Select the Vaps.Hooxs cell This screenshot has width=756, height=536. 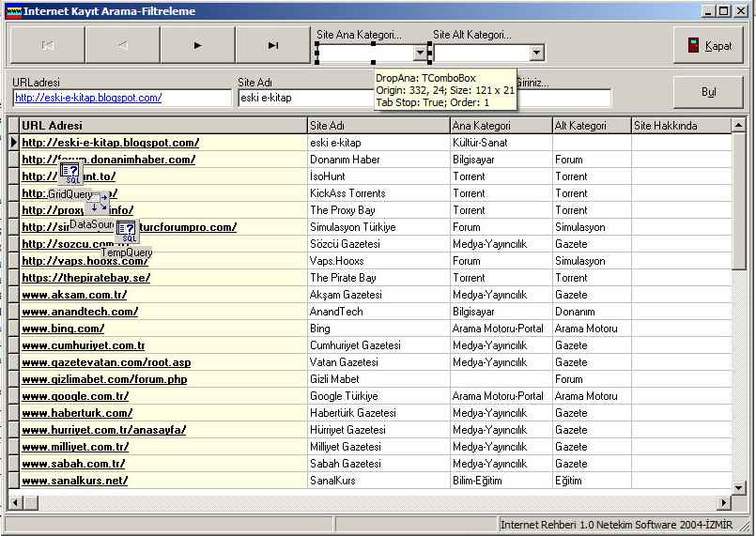(378, 261)
